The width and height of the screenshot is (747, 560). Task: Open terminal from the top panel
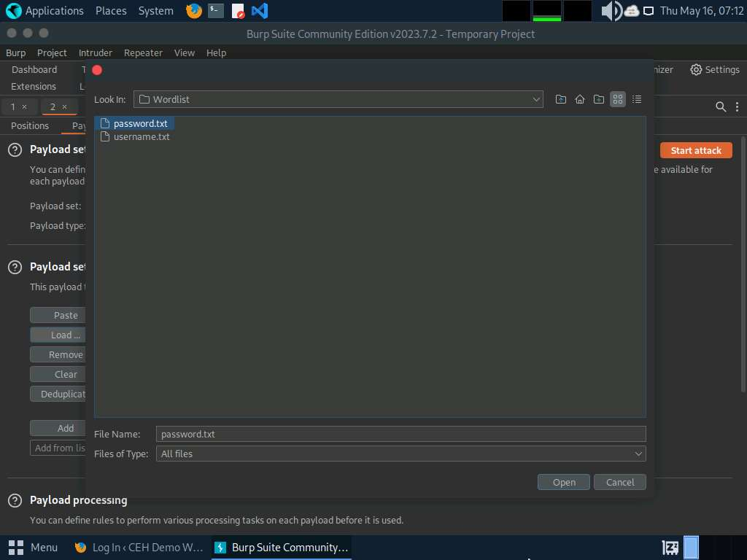tap(215, 11)
